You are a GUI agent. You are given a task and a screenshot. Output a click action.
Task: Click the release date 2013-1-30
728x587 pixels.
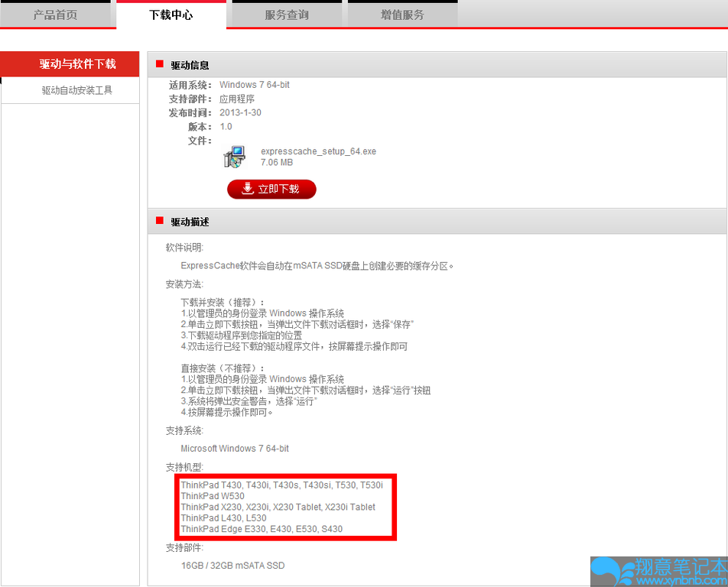tap(240, 113)
